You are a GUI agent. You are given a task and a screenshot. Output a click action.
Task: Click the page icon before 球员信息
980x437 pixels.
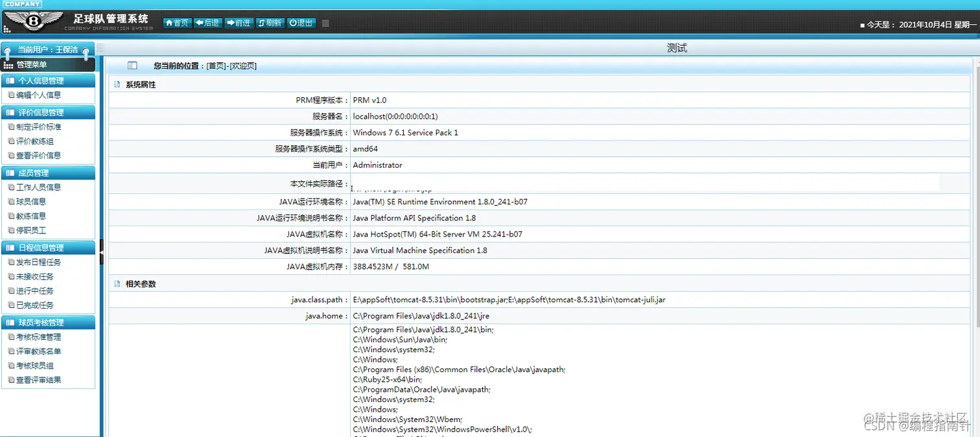[11, 202]
